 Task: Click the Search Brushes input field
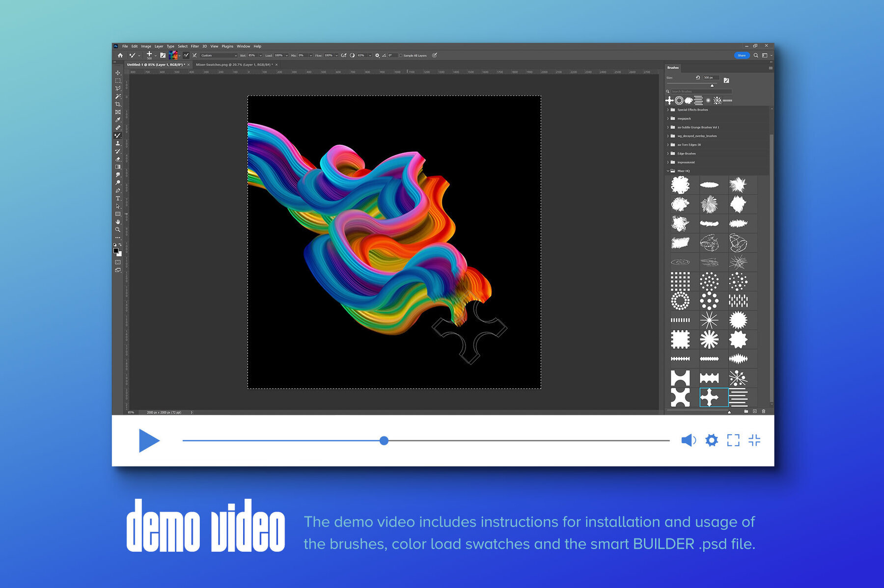pos(700,91)
